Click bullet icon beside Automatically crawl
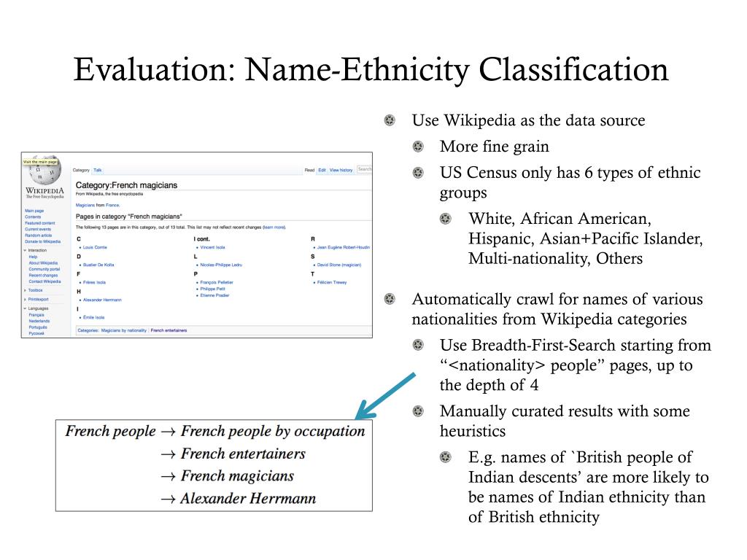Viewport: 747px width, 560px height. click(x=390, y=299)
